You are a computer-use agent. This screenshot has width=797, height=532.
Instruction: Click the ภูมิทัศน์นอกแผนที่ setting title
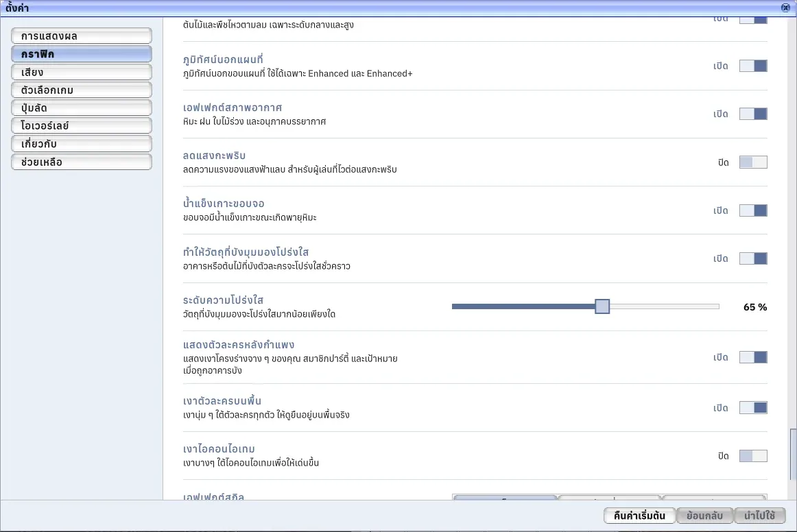223,60
